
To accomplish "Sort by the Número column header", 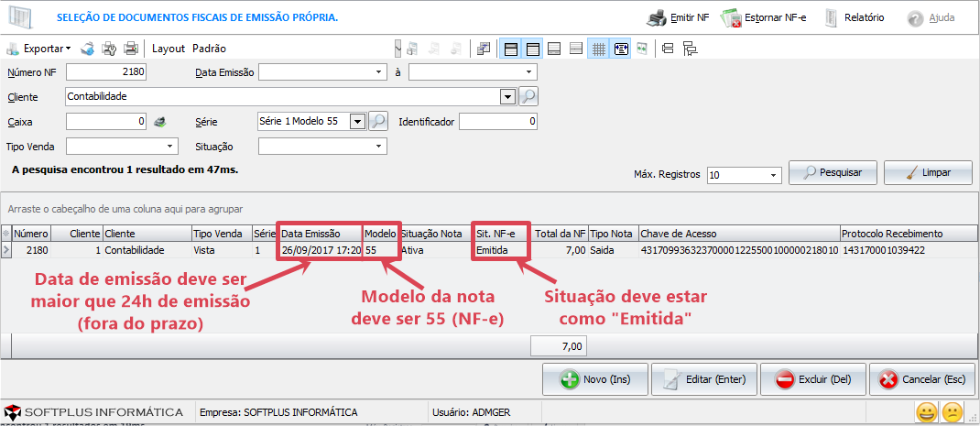I will 31,234.
